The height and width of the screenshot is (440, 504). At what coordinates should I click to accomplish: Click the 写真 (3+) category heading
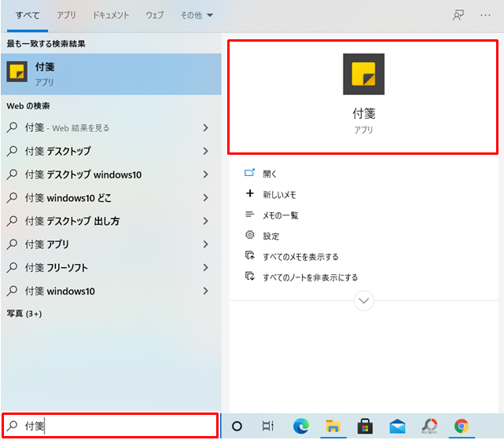pyautogui.click(x=24, y=313)
